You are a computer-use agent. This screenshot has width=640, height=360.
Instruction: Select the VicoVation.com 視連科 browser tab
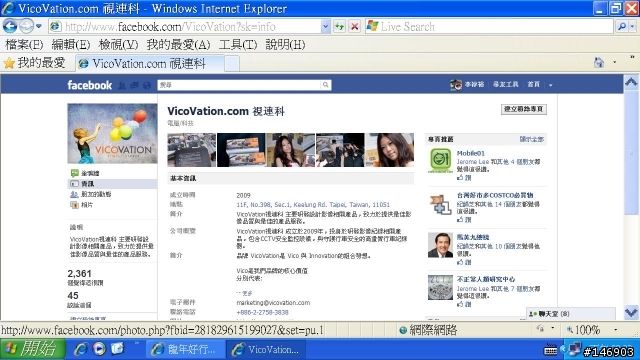click(x=149, y=63)
